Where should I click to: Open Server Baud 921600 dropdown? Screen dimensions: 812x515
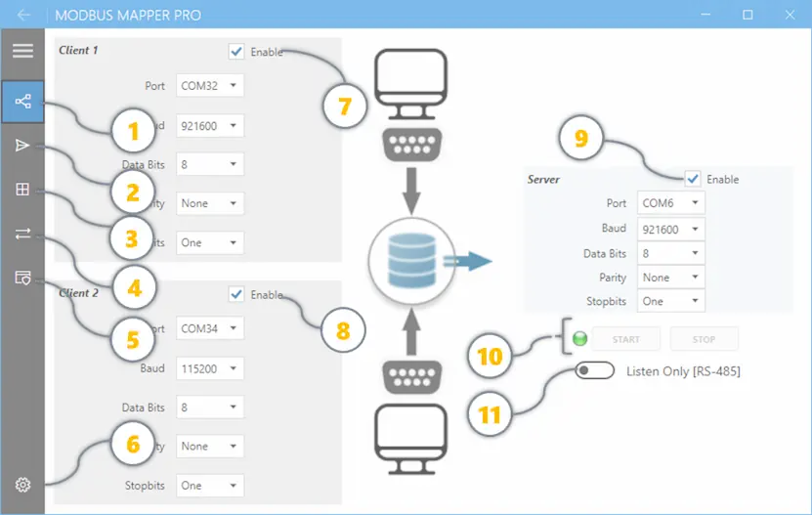(670, 229)
